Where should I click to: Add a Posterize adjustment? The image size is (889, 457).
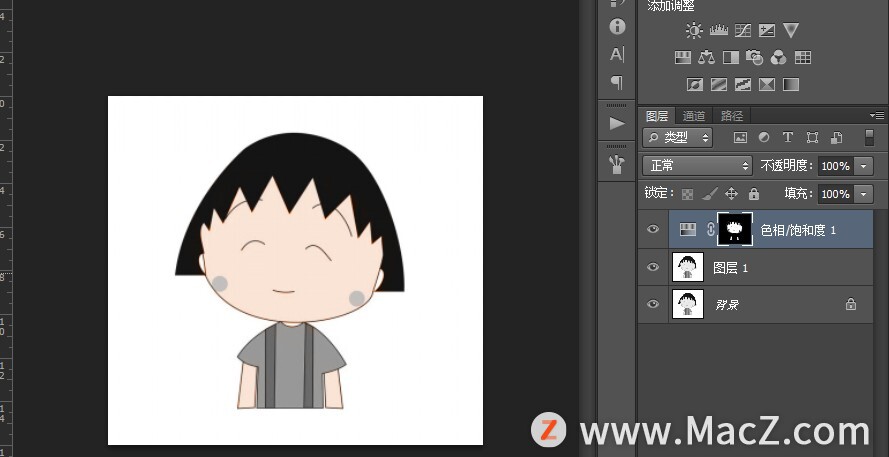coord(719,84)
